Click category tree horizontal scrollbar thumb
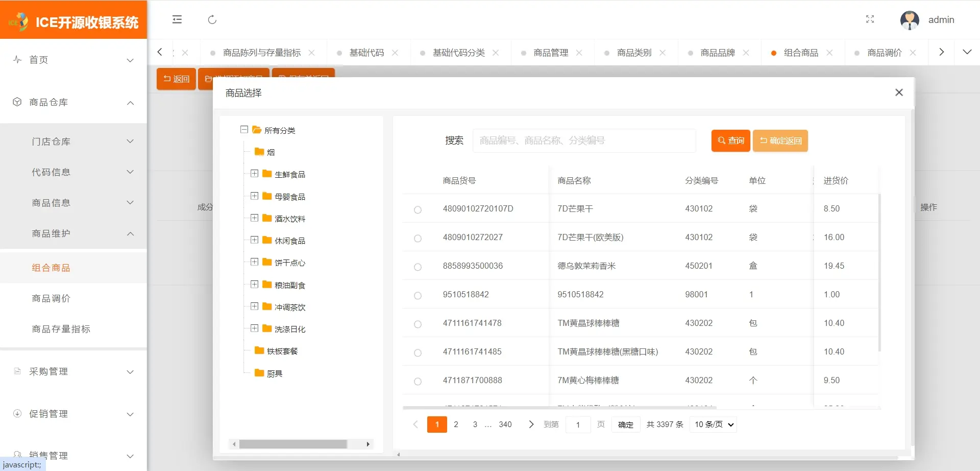This screenshot has width=980, height=471. click(293, 444)
